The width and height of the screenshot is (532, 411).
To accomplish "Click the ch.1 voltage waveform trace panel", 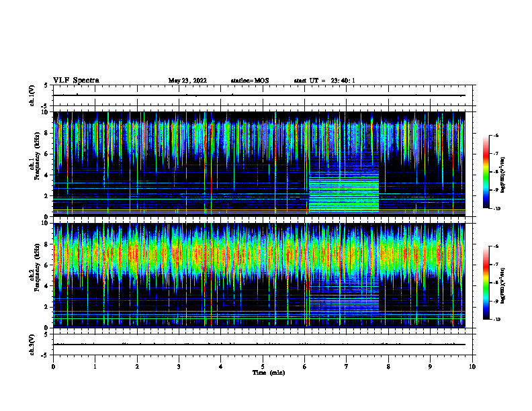I will 262,95.
